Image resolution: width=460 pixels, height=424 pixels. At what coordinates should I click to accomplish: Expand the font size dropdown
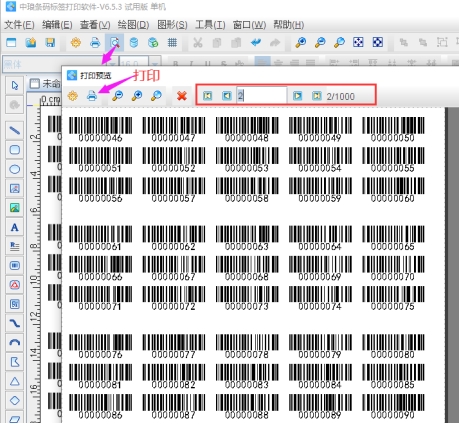tap(155, 64)
